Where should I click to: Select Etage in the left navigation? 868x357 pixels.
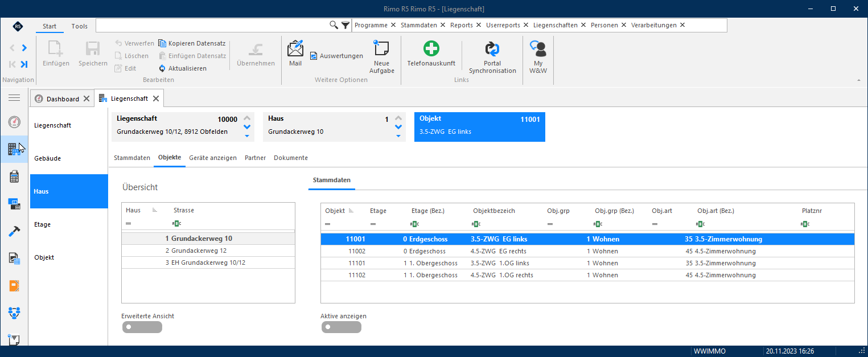click(69, 224)
